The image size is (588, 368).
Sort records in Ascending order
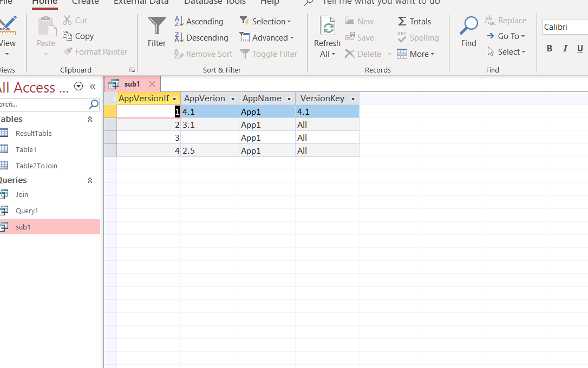[199, 22]
